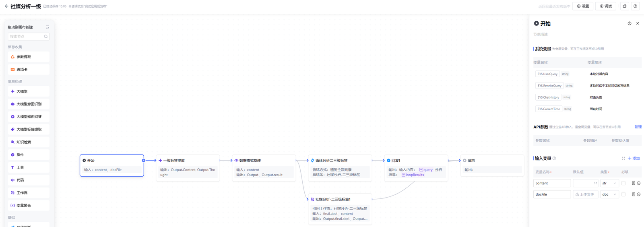Tick the required checkbox for content

click(623, 183)
